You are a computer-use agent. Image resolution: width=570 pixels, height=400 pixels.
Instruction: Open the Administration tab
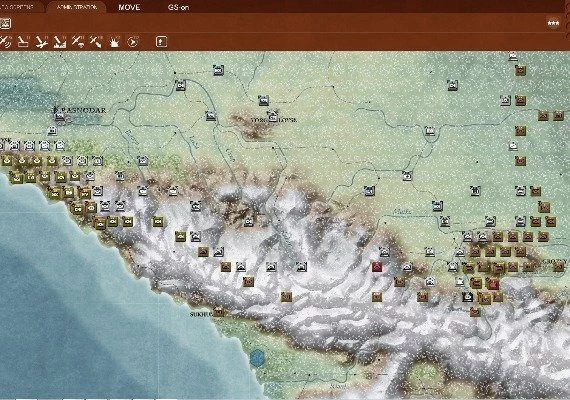coord(77,7)
